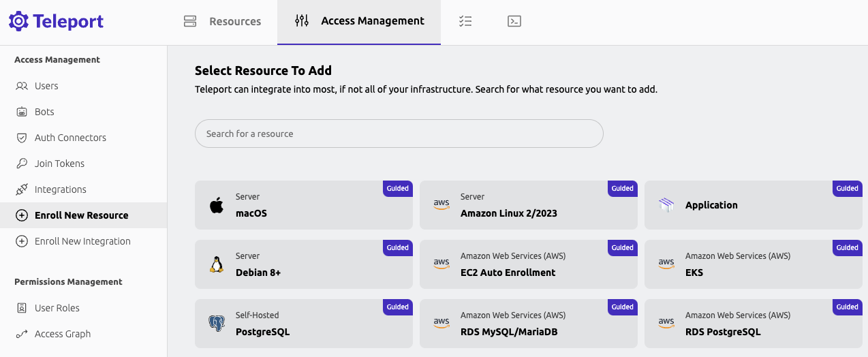Choose the Application resource card
The image size is (868, 357).
pyautogui.click(x=754, y=205)
